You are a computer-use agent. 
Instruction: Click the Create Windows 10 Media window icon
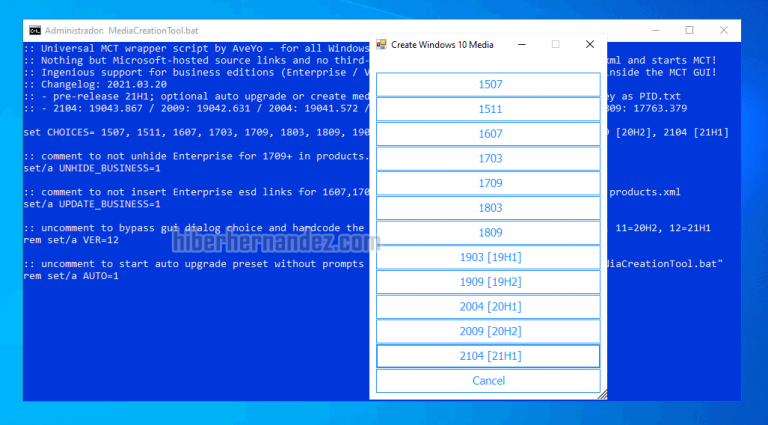(381, 45)
